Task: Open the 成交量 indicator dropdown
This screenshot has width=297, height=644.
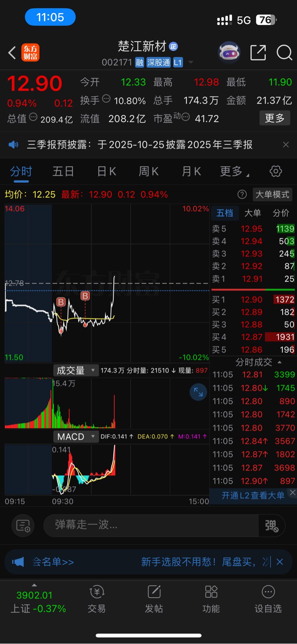Action: pos(75,371)
